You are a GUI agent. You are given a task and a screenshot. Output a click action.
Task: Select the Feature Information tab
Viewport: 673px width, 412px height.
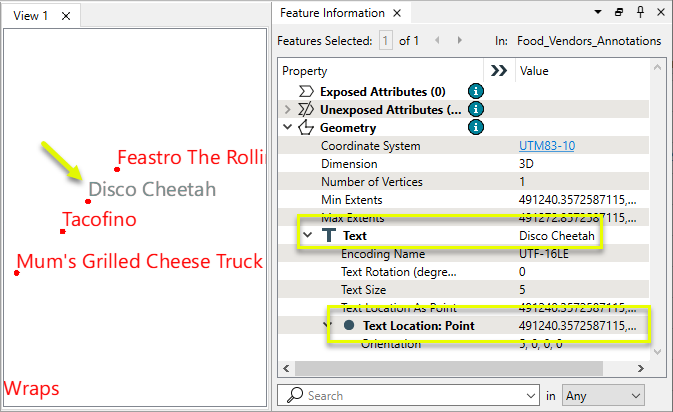coord(331,13)
